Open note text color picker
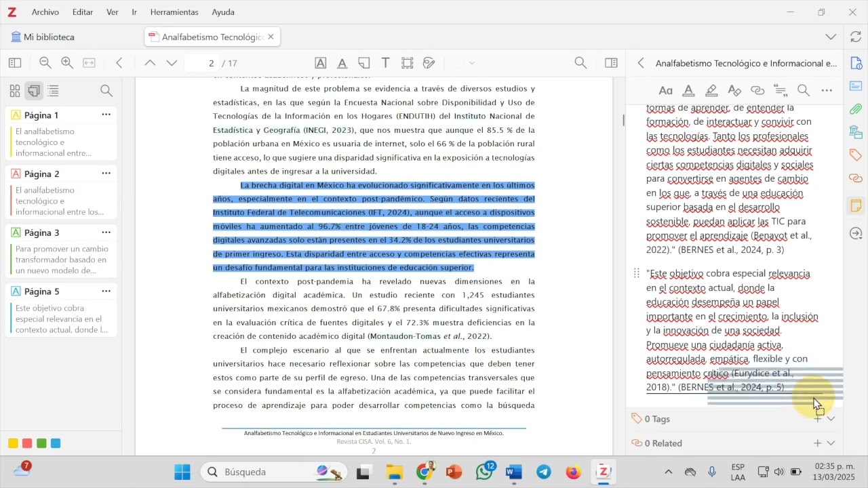Image resolution: width=868 pixels, height=488 pixels. pyautogui.click(x=688, y=91)
